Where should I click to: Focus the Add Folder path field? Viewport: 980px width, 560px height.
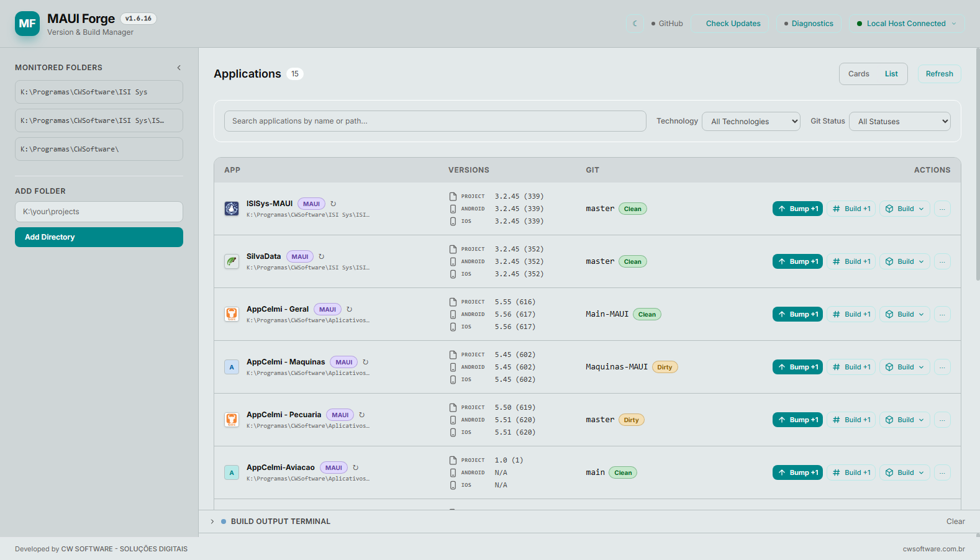99,212
